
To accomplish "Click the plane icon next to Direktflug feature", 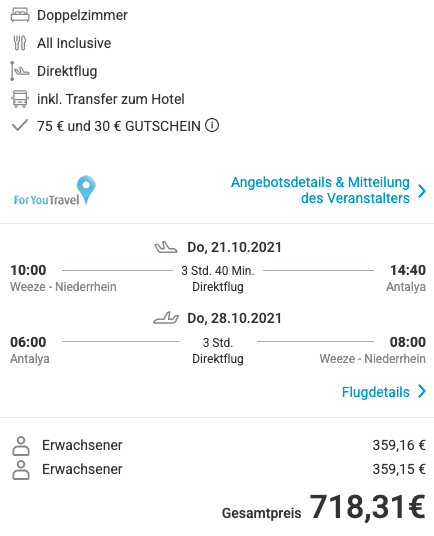I will (x=20, y=71).
